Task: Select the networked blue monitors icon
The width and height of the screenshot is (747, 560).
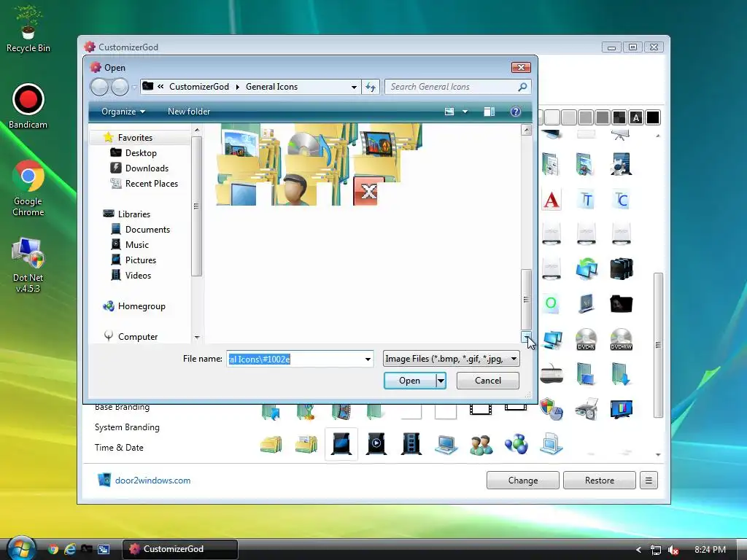Action: click(551, 339)
